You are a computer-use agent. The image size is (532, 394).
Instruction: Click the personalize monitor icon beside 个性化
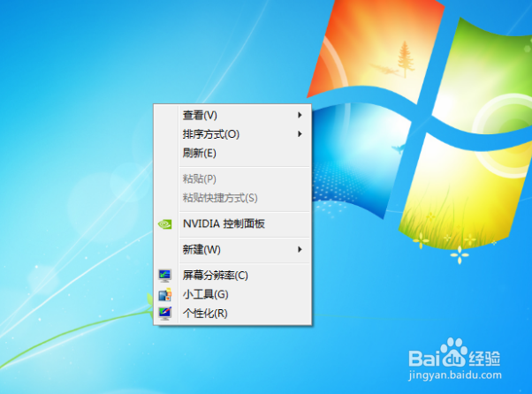[165, 314]
